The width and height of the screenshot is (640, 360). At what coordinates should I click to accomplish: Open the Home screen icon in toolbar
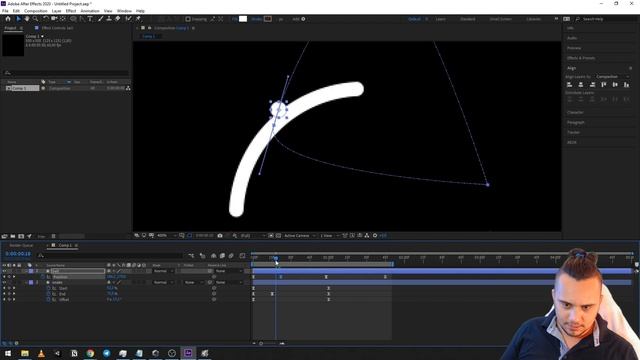pos(8,19)
